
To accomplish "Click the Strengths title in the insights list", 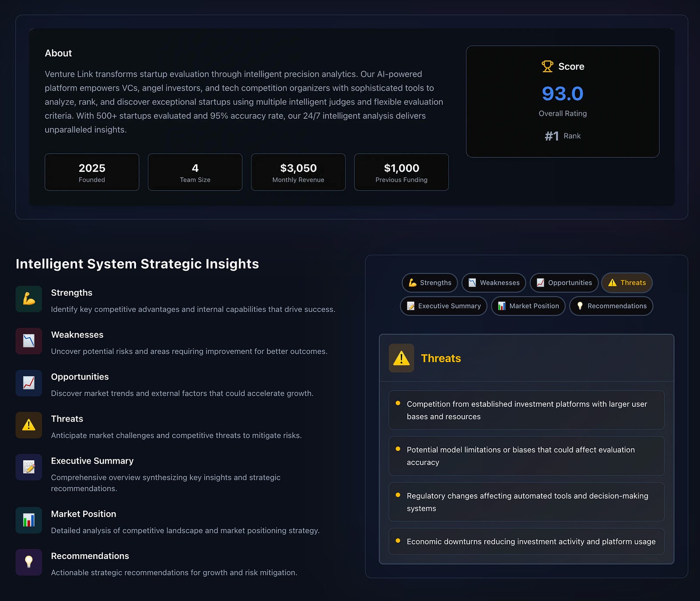I will 72,293.
